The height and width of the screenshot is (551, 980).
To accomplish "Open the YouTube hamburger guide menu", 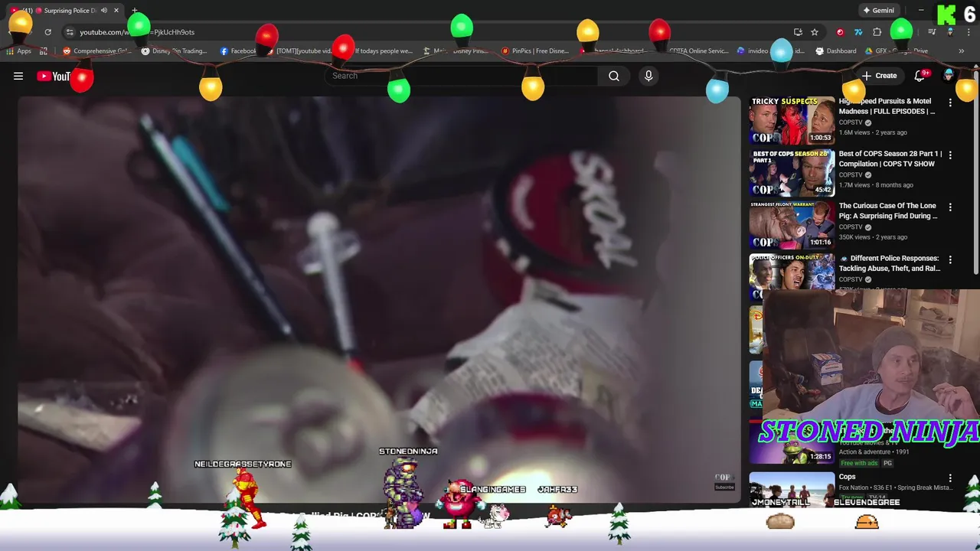I will [x=18, y=76].
